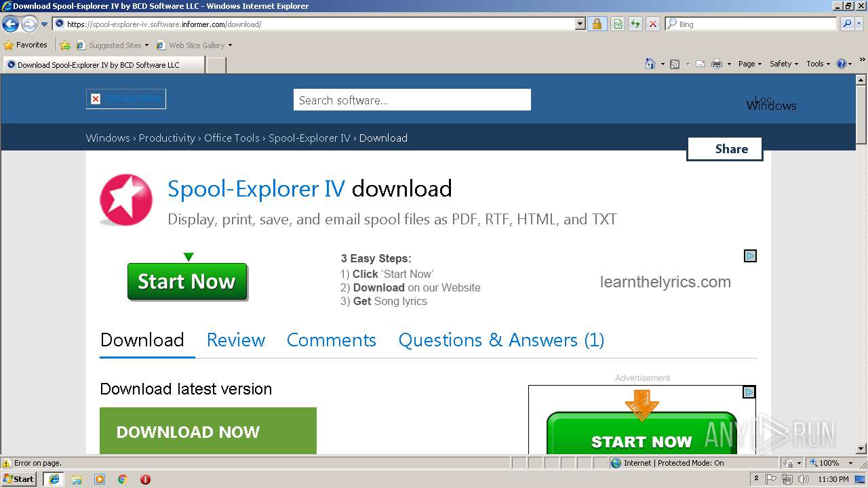Open the Questions & Answers (1) tab
The width and height of the screenshot is (868, 488).
(501, 340)
